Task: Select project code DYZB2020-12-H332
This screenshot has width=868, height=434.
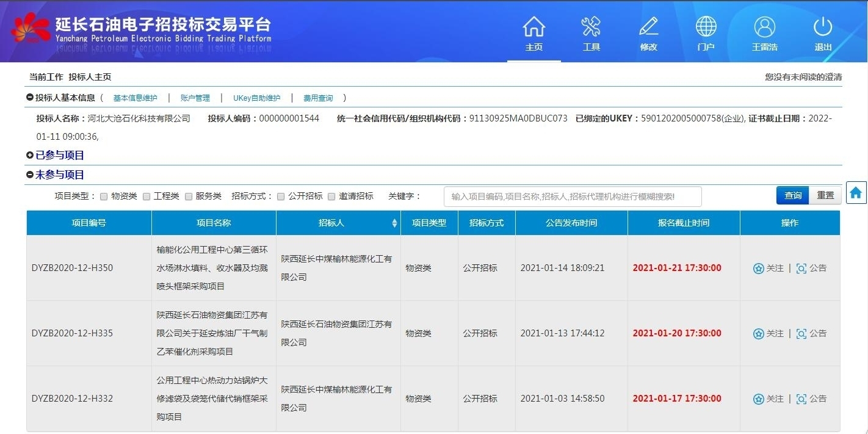Action: tap(72, 399)
